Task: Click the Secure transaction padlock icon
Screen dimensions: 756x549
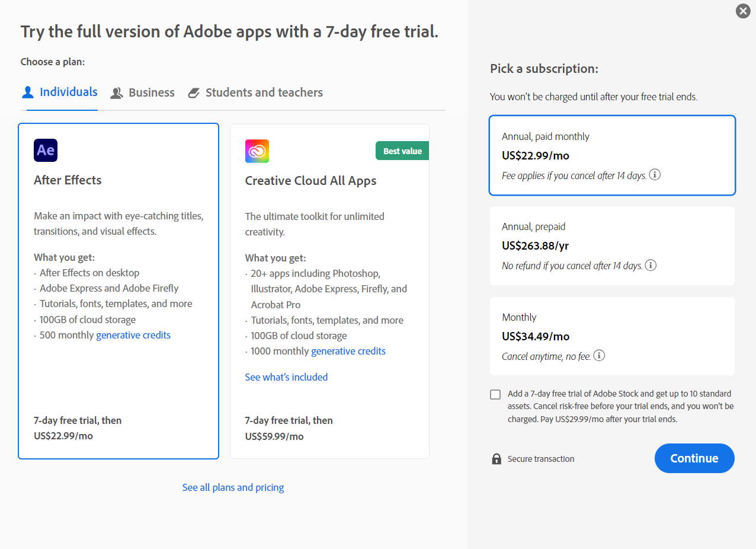Action: pyautogui.click(x=496, y=459)
